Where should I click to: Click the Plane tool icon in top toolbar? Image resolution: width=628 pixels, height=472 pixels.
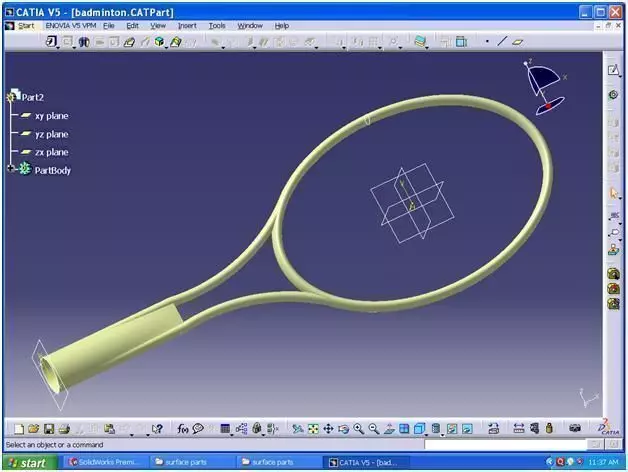(517, 41)
